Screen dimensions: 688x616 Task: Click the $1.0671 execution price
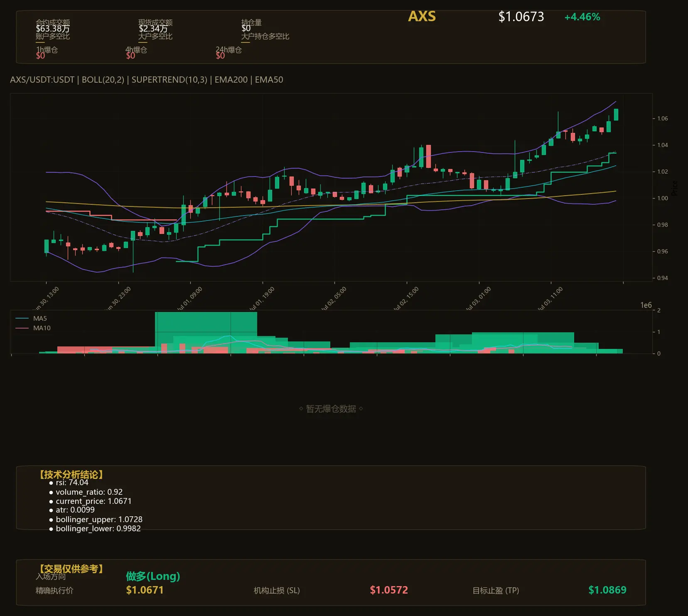pyautogui.click(x=145, y=590)
